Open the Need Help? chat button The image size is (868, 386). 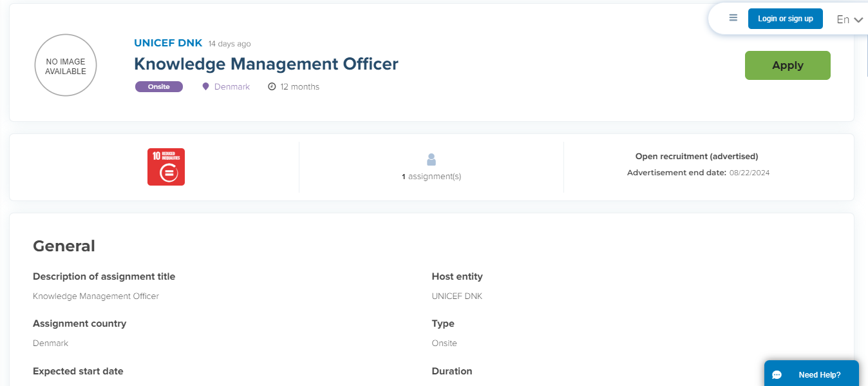tap(811, 374)
